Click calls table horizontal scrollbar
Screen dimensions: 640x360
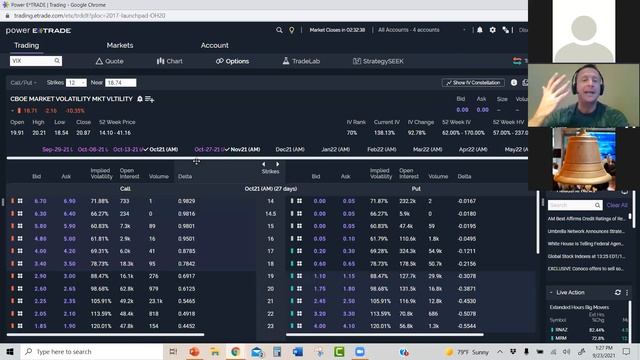click(x=105, y=335)
